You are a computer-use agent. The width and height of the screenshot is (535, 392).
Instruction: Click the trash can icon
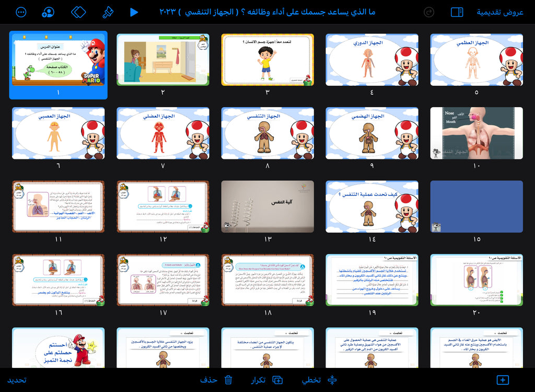(228, 379)
